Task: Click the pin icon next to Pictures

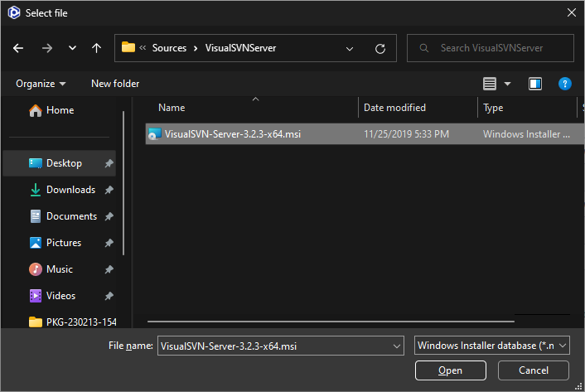Action: (x=109, y=243)
